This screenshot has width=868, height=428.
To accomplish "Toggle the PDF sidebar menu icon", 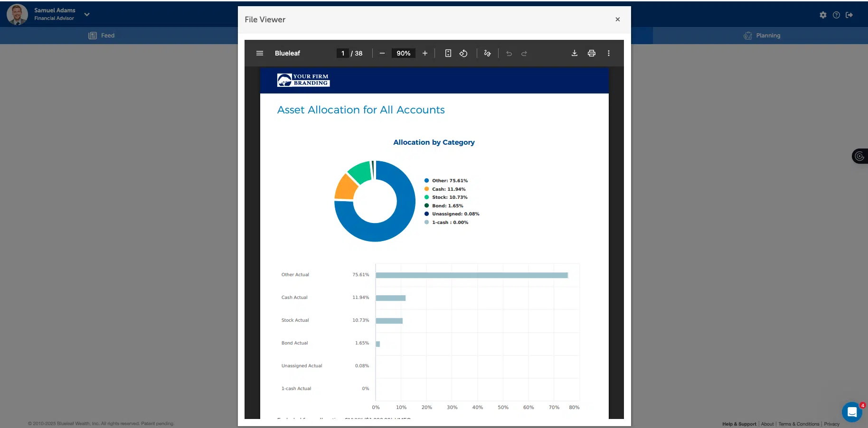I will coord(260,53).
